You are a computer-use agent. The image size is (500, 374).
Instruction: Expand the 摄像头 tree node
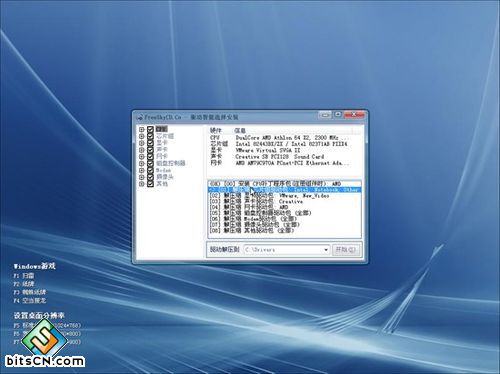[x=142, y=177]
